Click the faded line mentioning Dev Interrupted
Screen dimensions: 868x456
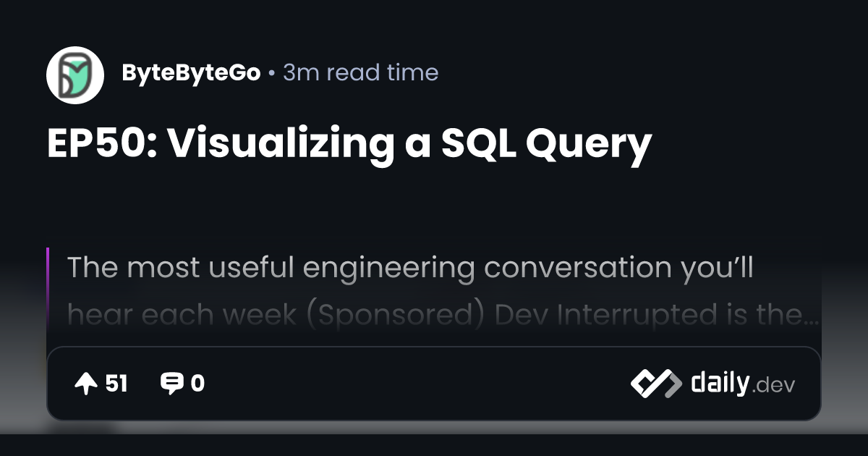(x=443, y=316)
